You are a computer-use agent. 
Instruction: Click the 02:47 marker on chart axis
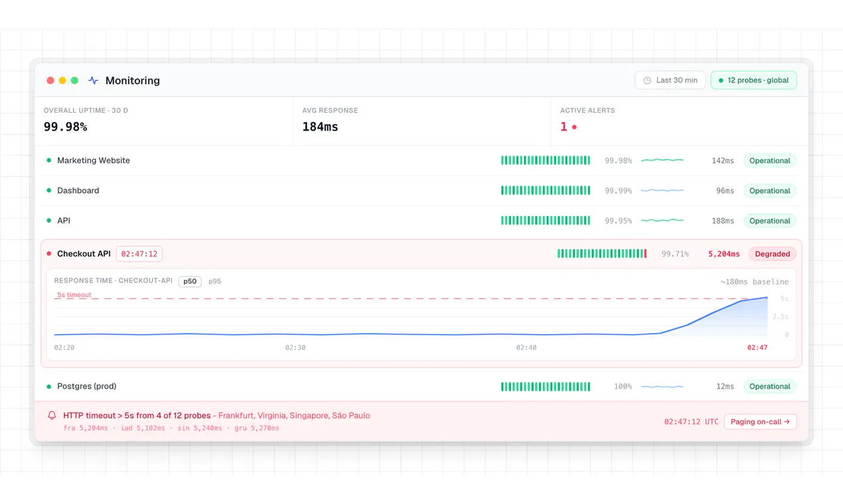pos(757,347)
